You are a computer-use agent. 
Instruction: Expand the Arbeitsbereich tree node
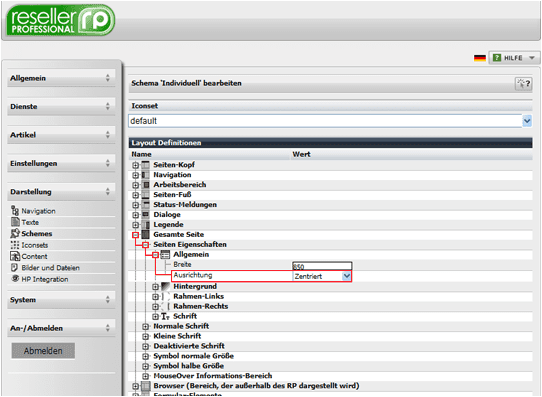pyautogui.click(x=136, y=185)
